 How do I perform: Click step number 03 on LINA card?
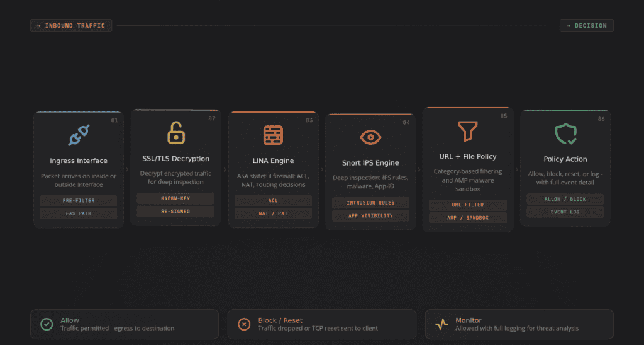pos(309,120)
